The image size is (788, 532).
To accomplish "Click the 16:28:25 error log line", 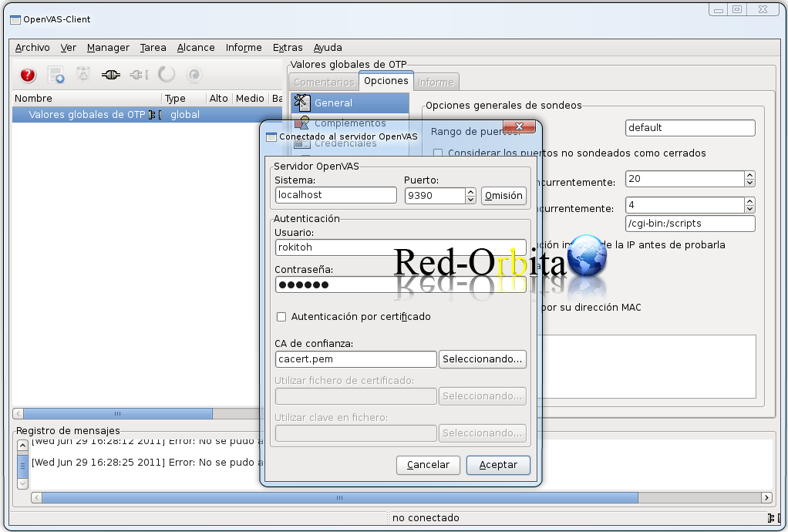I will pos(148,463).
